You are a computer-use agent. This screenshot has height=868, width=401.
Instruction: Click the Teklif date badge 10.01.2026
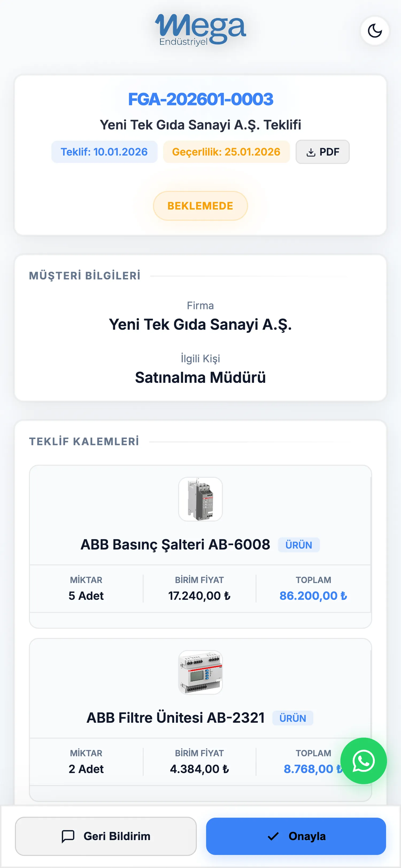[104, 152]
